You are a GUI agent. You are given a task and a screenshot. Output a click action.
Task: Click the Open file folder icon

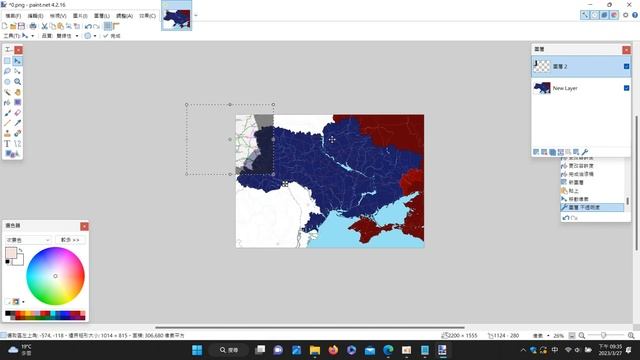(x=13, y=26)
